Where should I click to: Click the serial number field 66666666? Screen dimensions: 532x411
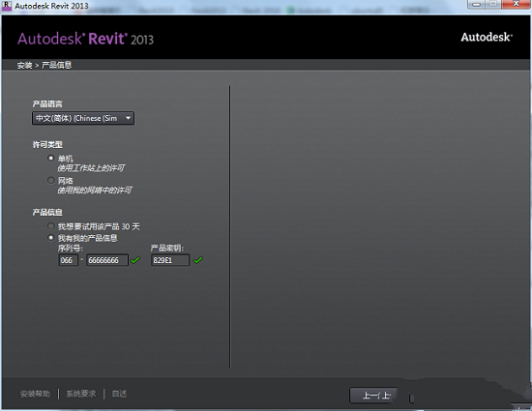click(x=107, y=260)
